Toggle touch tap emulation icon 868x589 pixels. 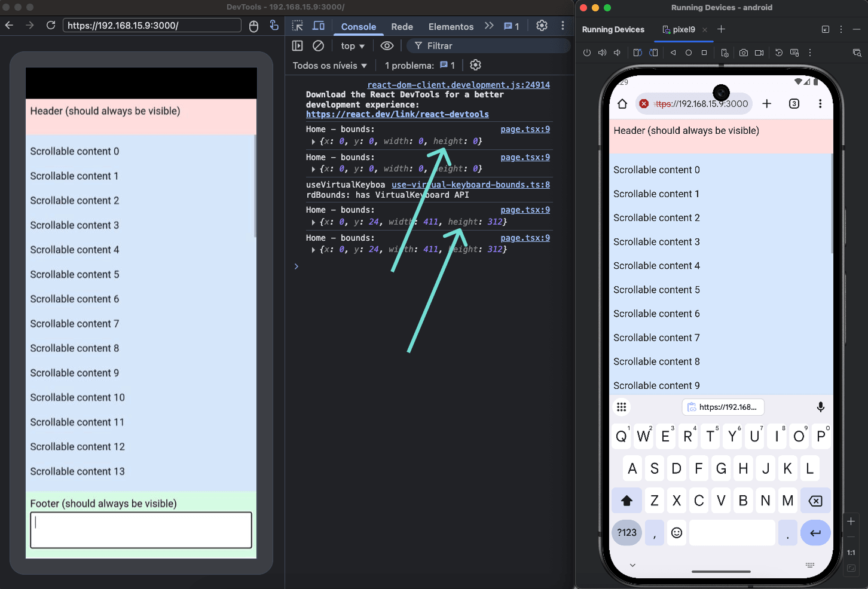(274, 25)
